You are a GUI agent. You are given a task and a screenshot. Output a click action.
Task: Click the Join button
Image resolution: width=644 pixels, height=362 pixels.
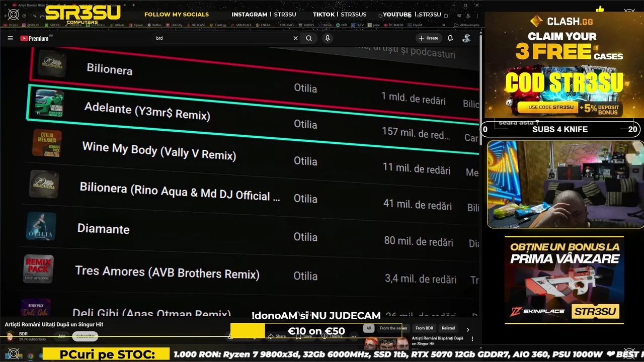point(62,336)
